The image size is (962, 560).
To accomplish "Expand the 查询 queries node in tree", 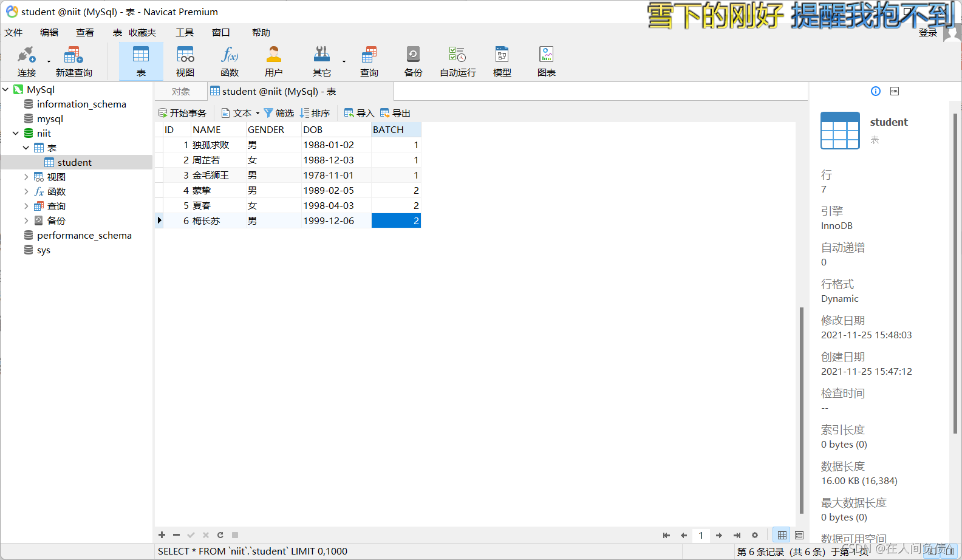I will 26,206.
